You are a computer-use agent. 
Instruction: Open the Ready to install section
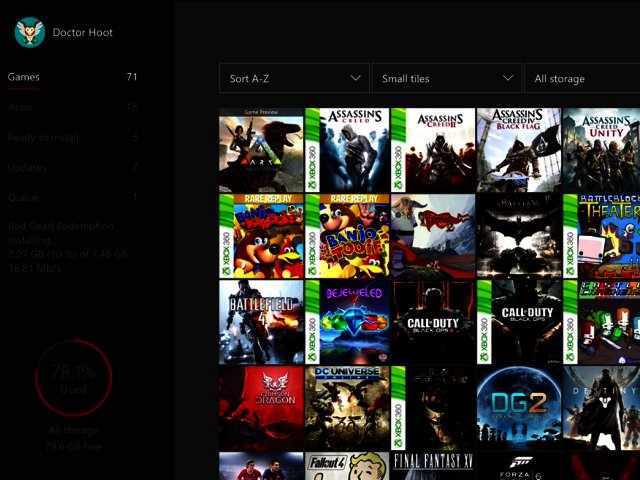72,138
